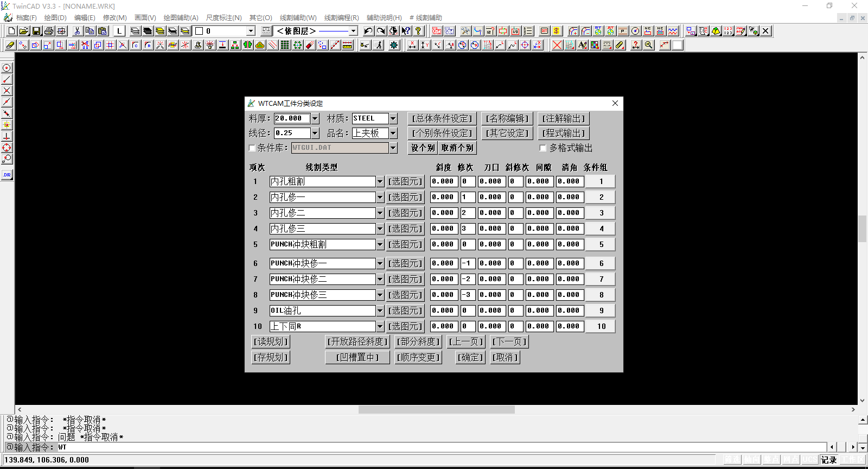Open the 线割辅助(W) menu

point(298,18)
